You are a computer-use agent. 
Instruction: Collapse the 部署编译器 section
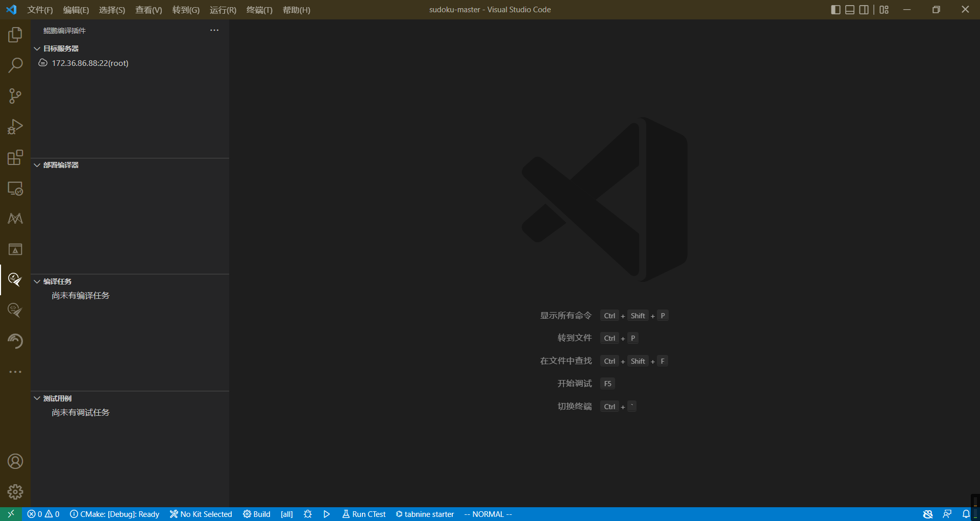click(37, 165)
